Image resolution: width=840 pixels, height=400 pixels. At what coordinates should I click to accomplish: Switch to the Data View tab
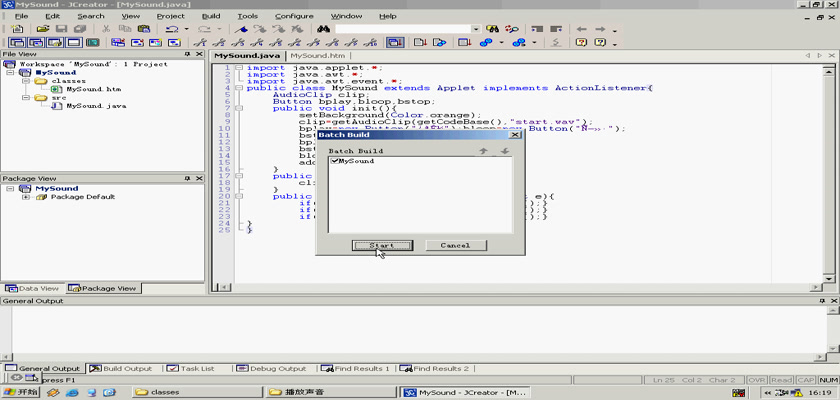33,288
